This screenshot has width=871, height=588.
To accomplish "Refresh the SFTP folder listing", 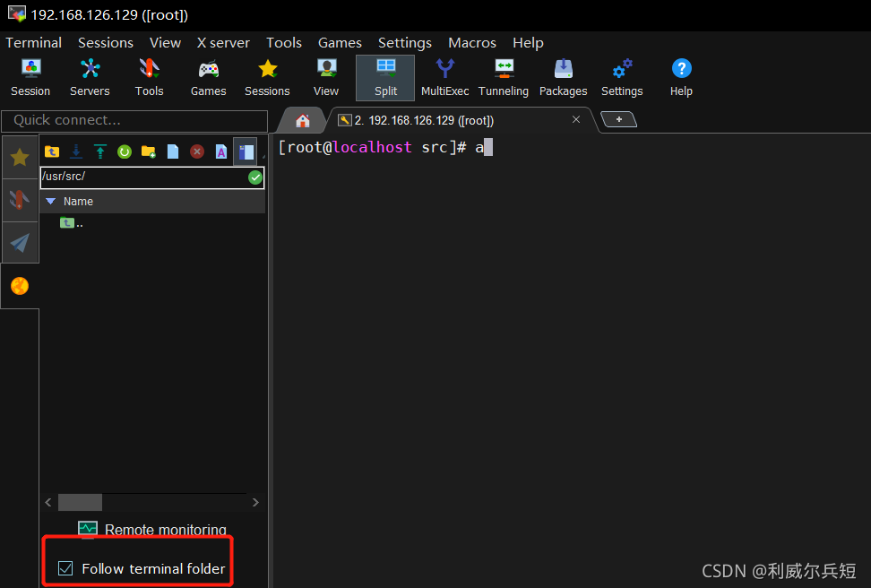I will pos(125,151).
